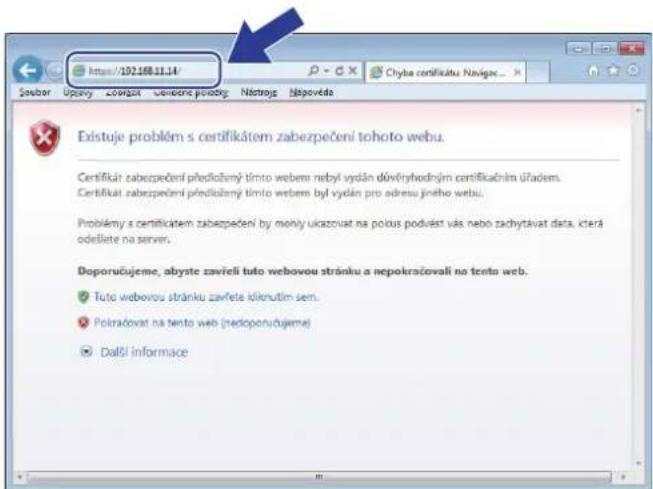Screen dimensions: 653x489
Task: Expand the Další informace arrow
Action: (x=86, y=352)
